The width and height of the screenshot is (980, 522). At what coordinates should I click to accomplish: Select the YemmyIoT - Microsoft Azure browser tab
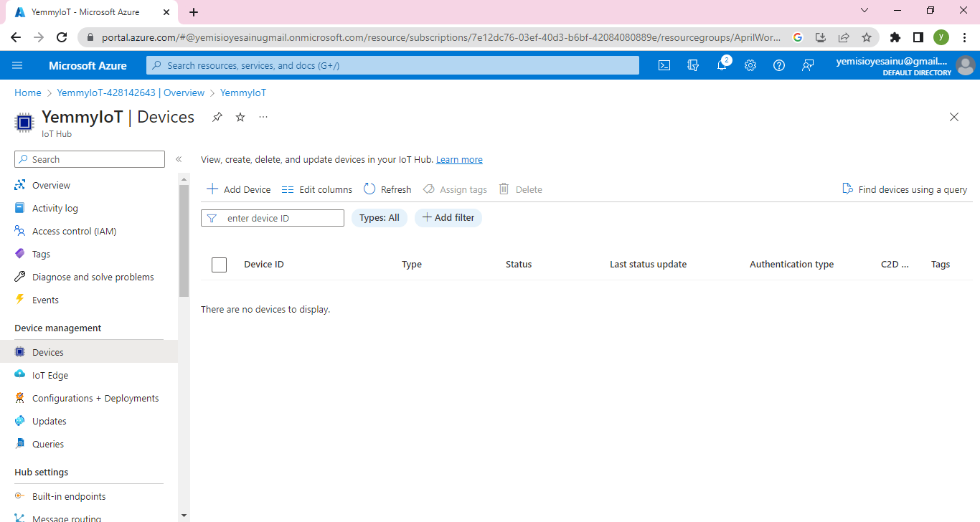click(x=92, y=12)
